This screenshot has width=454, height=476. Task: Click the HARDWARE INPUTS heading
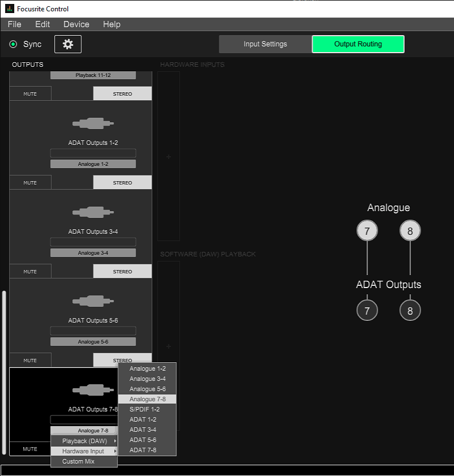point(192,65)
